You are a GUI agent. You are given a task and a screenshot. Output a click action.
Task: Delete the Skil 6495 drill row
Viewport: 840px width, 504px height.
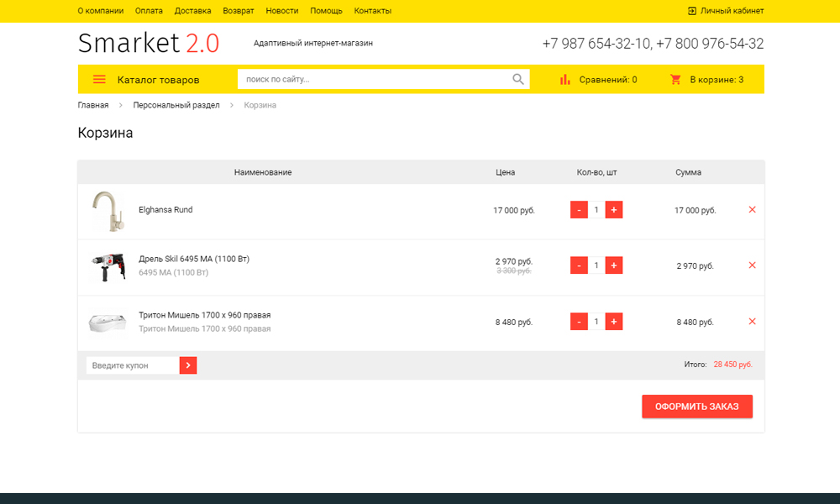pos(752,265)
